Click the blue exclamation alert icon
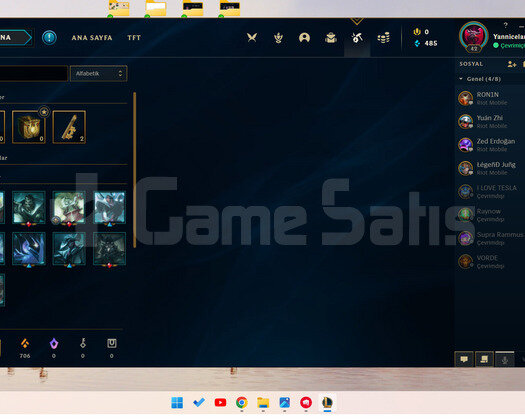This screenshot has height=420, width=525. pos(49,38)
